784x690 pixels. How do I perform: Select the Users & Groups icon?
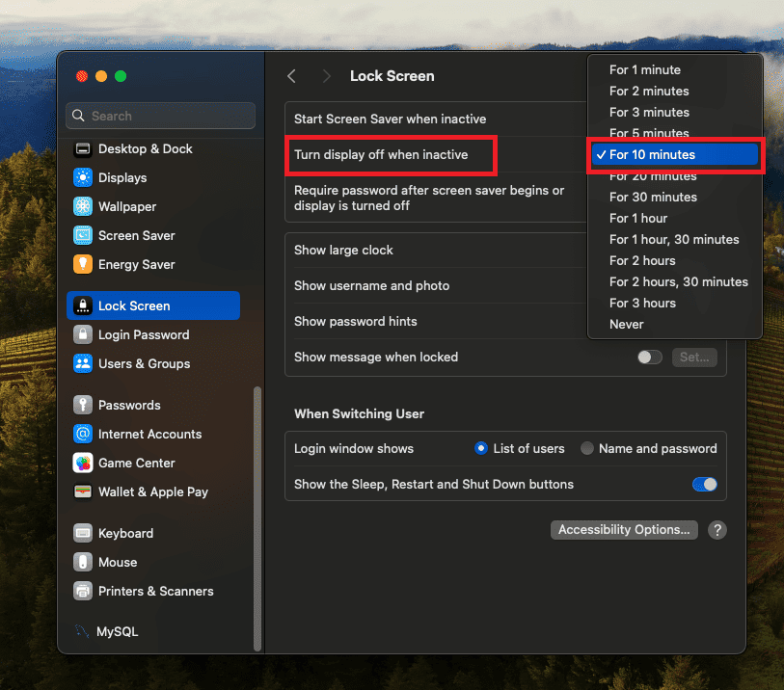click(83, 363)
